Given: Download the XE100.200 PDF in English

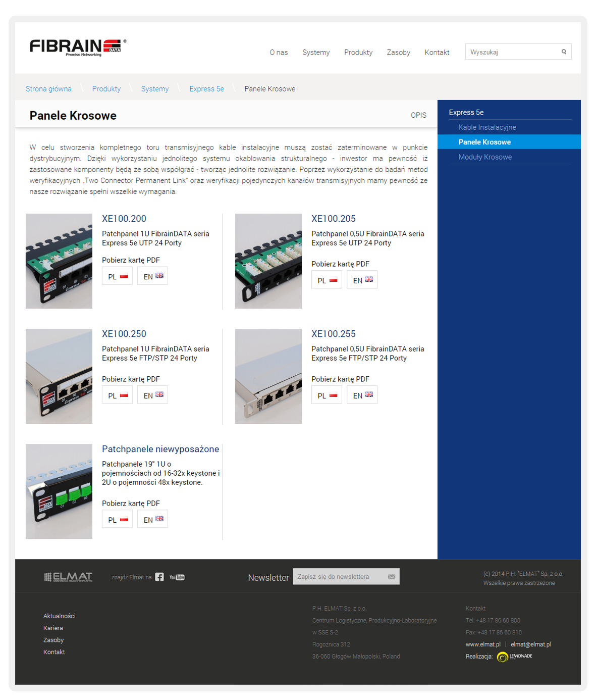Looking at the screenshot, I should pos(152,276).
